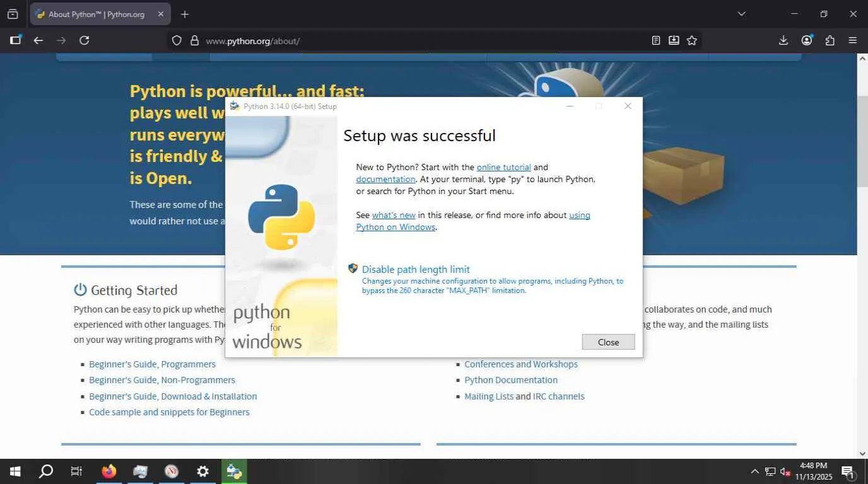Open the tracking protection shield

[x=177, y=40]
